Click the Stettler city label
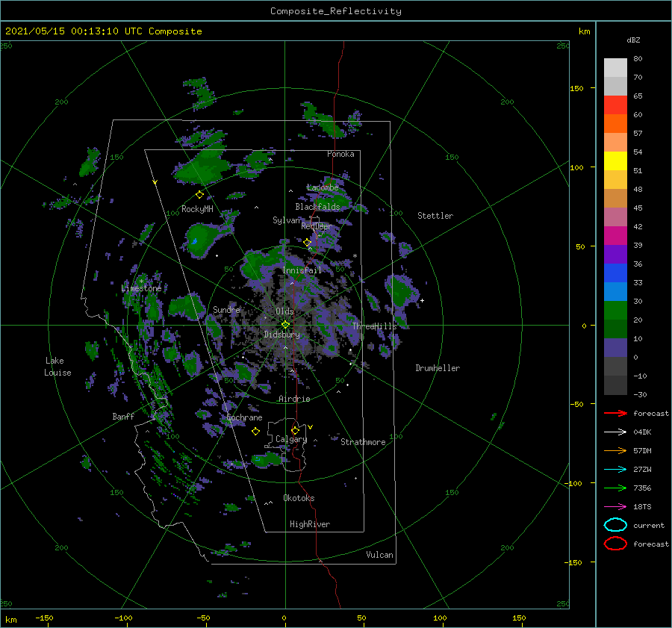672x628 pixels. coord(435,216)
